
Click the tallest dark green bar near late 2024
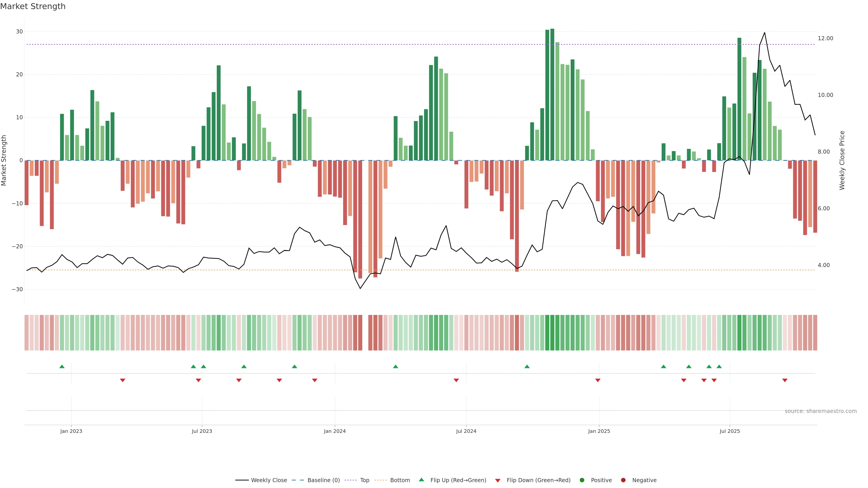coord(552,94)
